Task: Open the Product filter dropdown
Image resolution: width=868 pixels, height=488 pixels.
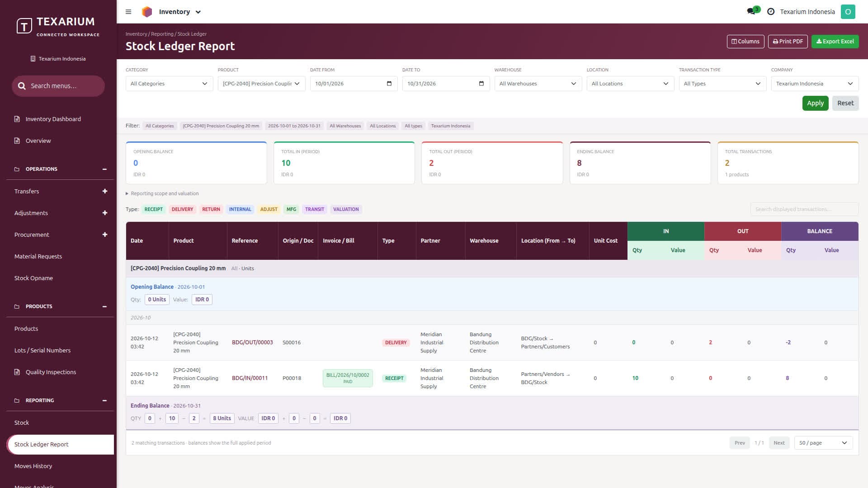Action: (261, 84)
